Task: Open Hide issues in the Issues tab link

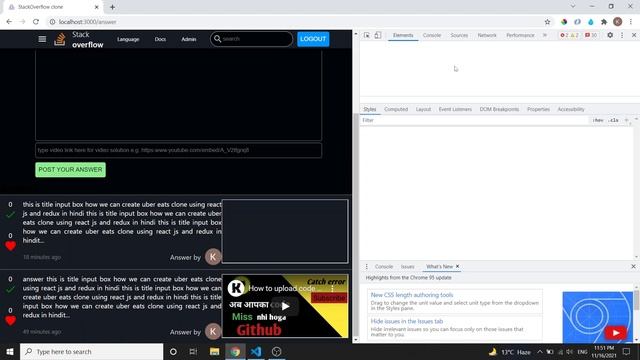Action: pyautogui.click(x=407, y=321)
